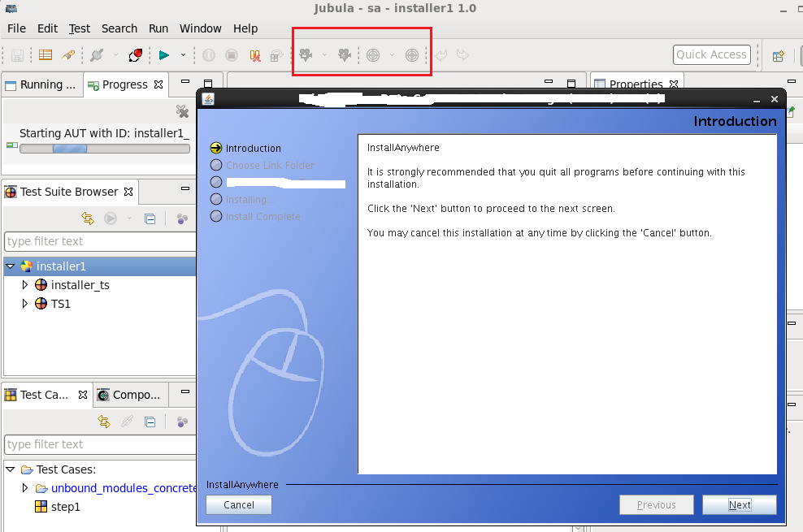Open dropdown next to first camera icon

point(324,54)
